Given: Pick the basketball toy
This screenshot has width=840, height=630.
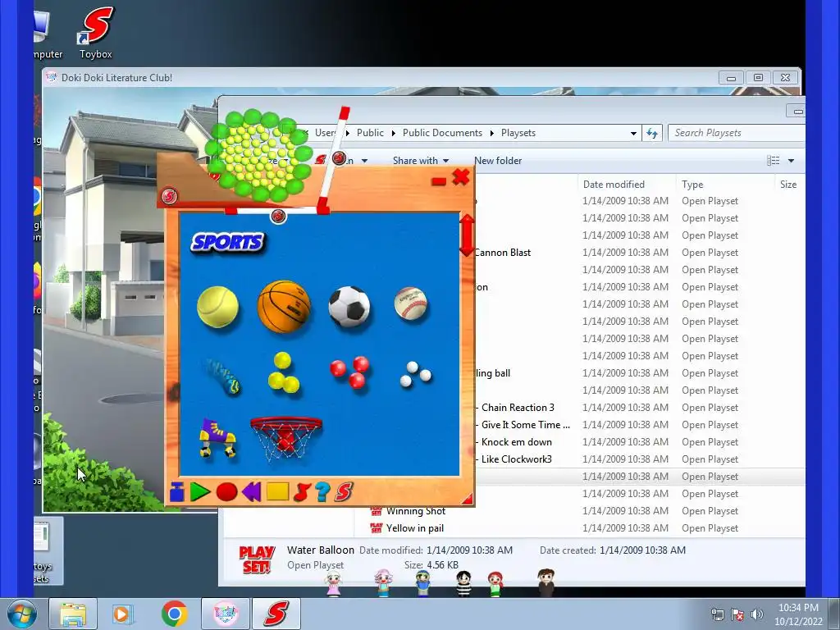Looking at the screenshot, I should tap(284, 307).
